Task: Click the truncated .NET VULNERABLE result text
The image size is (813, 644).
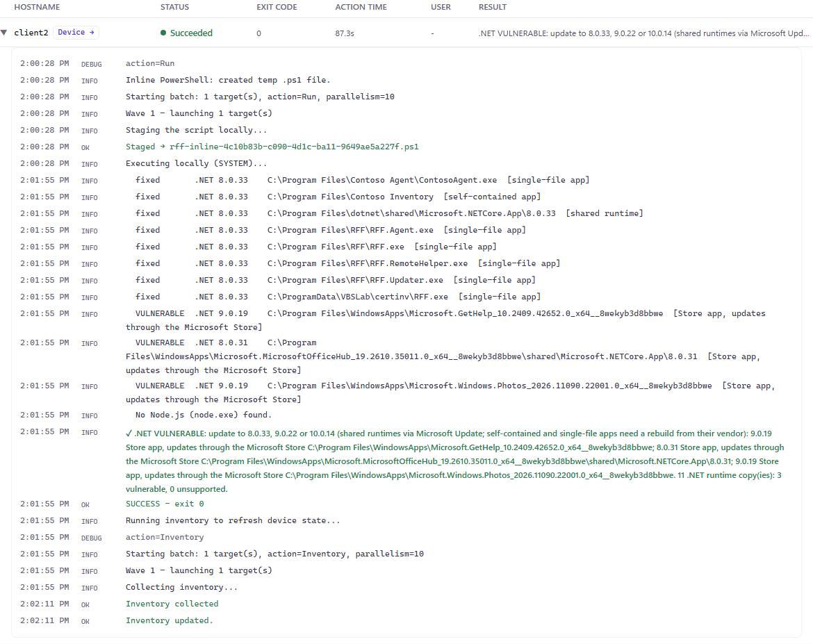Action: 643,33
